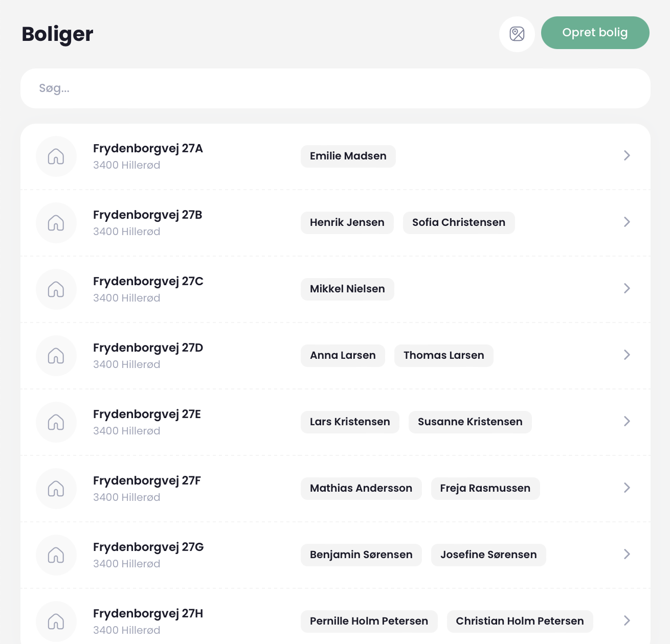Open Emilie Madsen resident tag

[348, 156]
